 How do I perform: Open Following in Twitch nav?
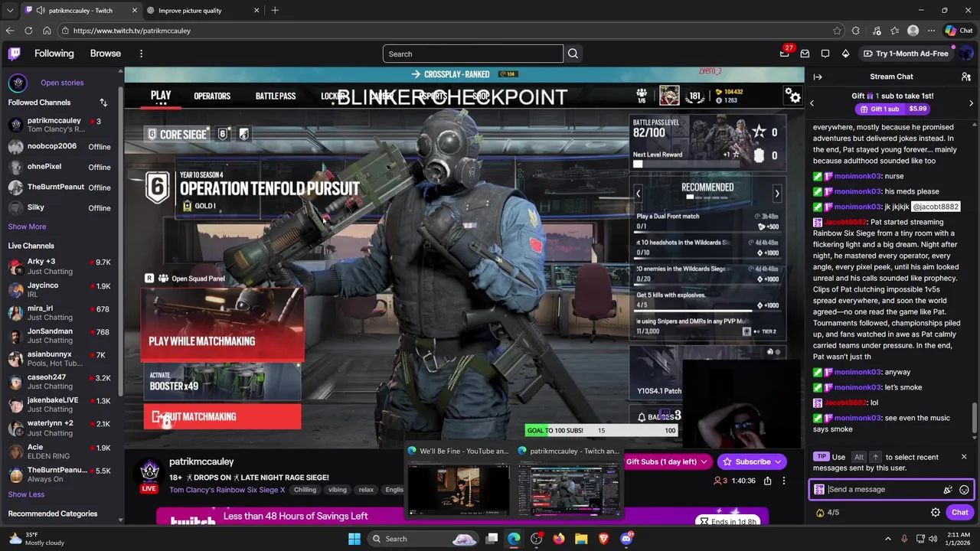point(54,54)
